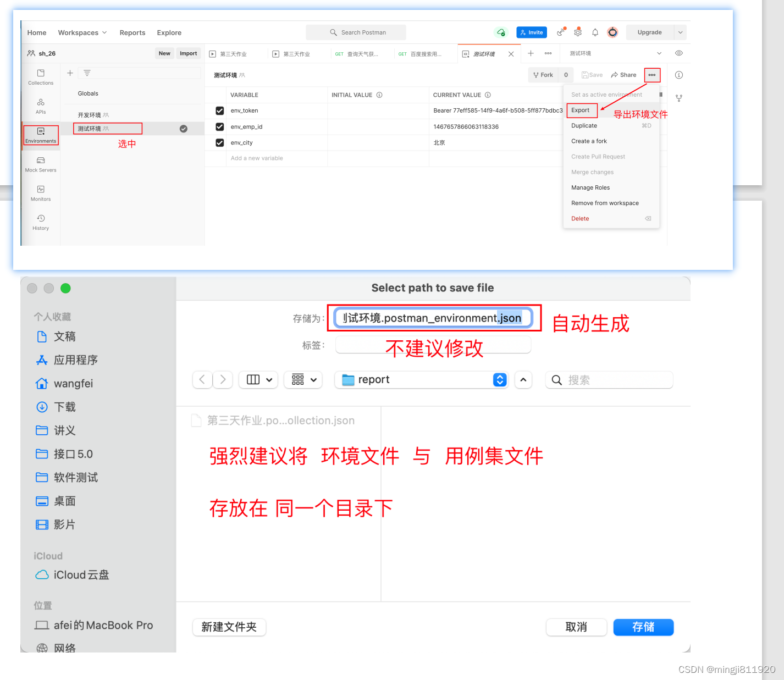Click the plus icon to add environment
Viewport: 784px width, 680px height.
tap(70, 73)
